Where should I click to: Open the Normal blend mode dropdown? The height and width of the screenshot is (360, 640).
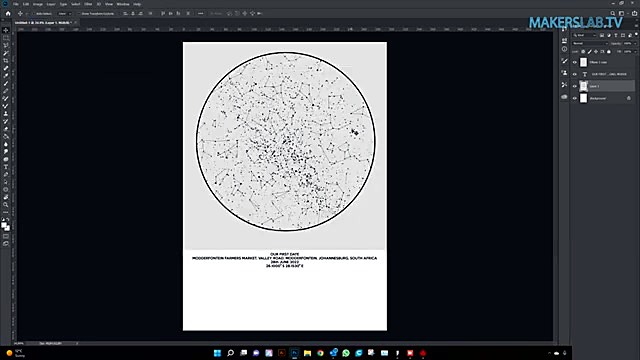click(590, 43)
